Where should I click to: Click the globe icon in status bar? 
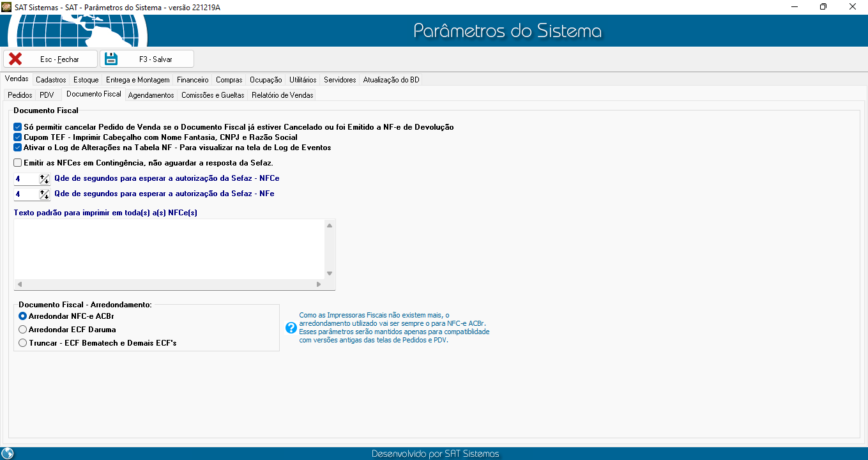click(8, 454)
